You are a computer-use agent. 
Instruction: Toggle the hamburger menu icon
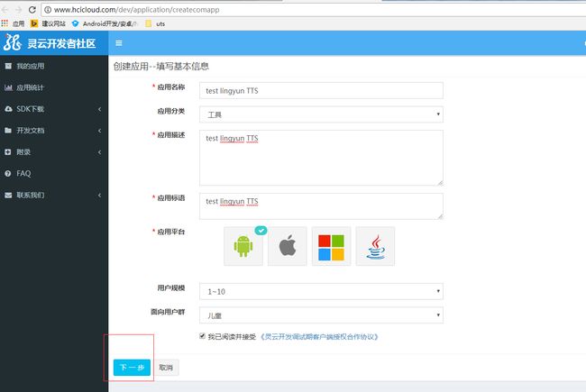(119, 43)
